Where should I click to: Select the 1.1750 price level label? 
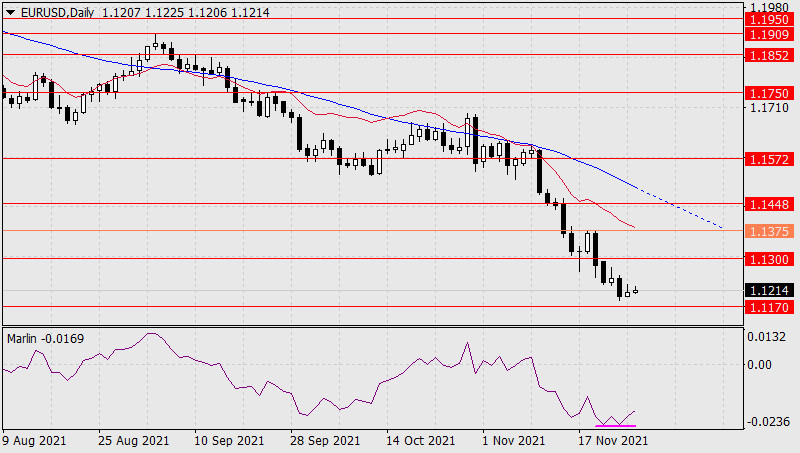(769, 93)
